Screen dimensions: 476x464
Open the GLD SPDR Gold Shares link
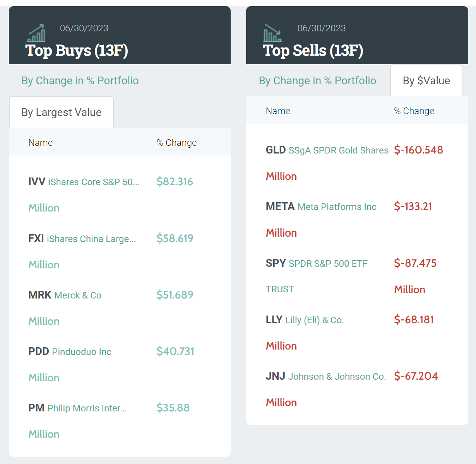coord(327,150)
